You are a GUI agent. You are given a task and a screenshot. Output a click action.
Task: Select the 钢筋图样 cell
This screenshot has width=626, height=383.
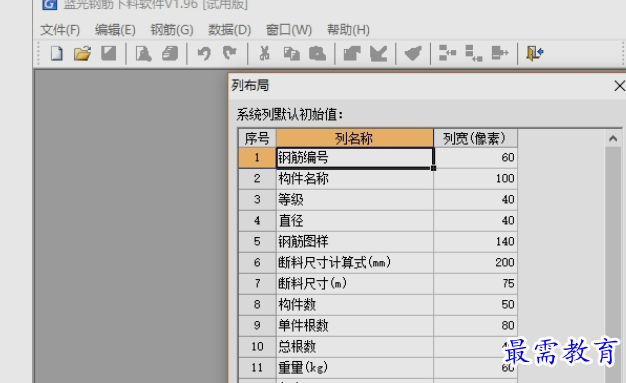pyautogui.click(x=355, y=242)
